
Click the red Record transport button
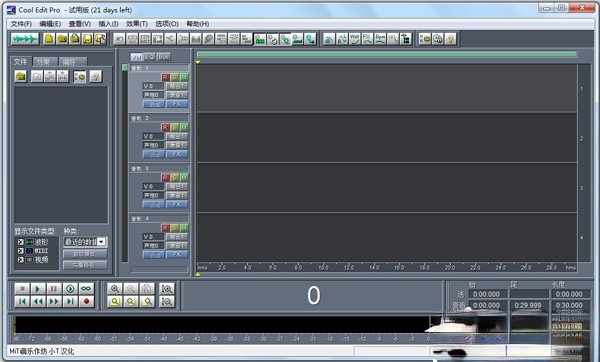86,302
